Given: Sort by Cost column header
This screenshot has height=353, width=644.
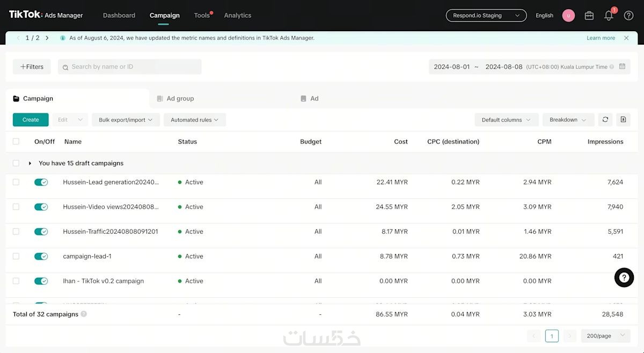Looking at the screenshot, I should point(401,142).
